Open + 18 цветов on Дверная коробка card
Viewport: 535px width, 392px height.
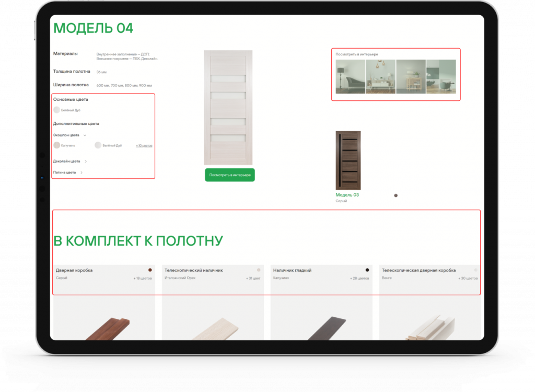coord(143,278)
